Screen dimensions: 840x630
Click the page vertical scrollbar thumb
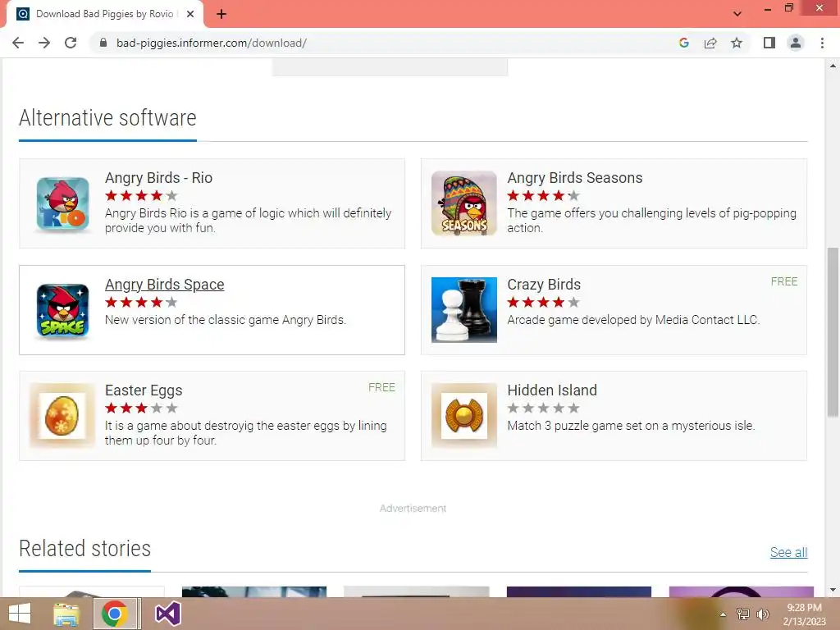(x=833, y=332)
